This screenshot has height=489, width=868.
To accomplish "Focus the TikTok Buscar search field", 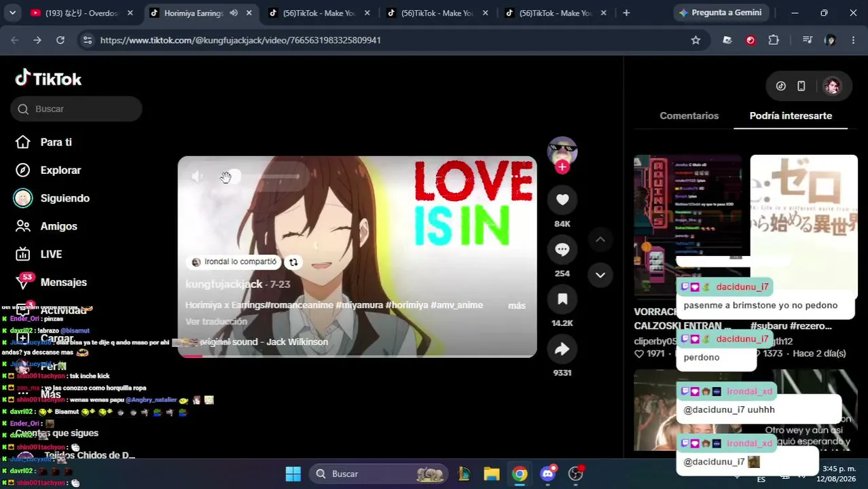I will point(76,109).
